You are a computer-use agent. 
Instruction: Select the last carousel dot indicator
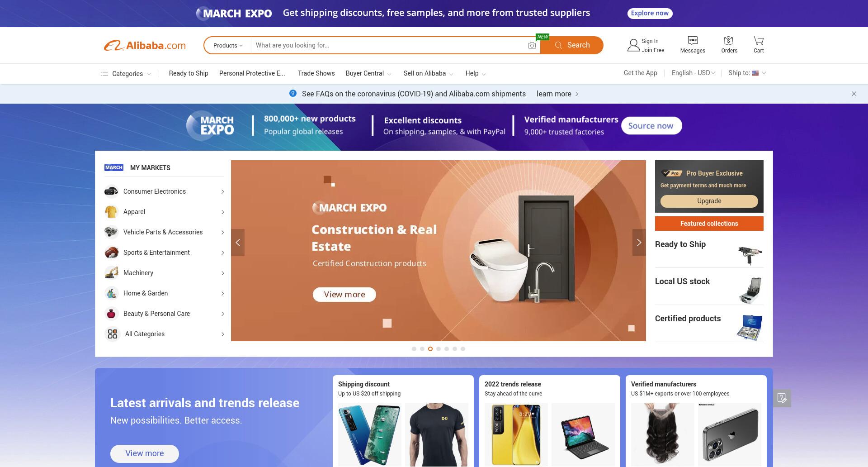coord(463,349)
